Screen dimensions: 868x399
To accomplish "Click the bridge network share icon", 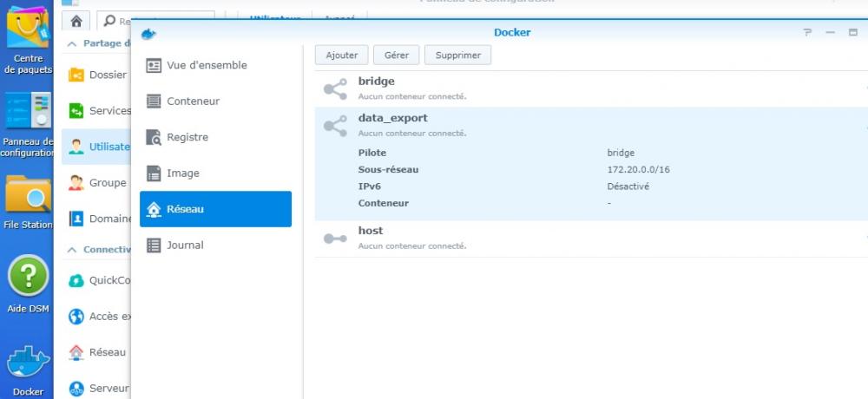I will 335,88.
